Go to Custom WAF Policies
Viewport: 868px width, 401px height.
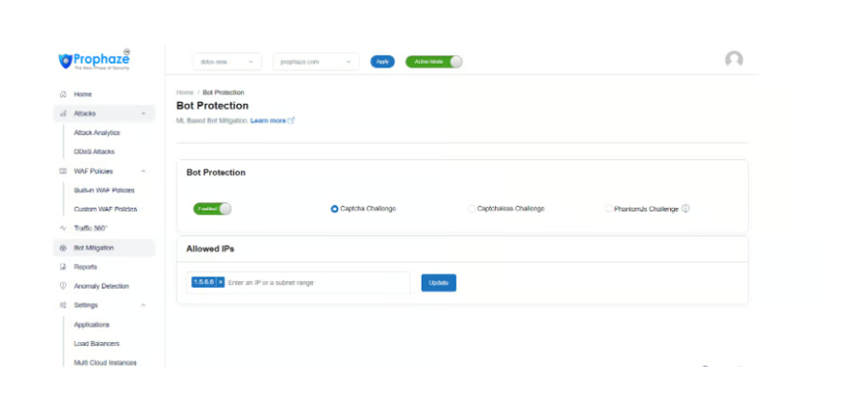click(105, 209)
